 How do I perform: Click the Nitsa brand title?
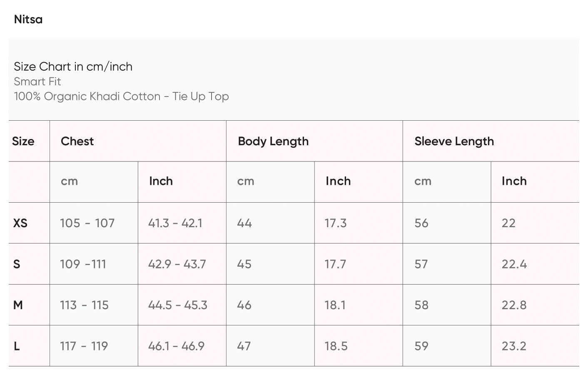coord(28,20)
